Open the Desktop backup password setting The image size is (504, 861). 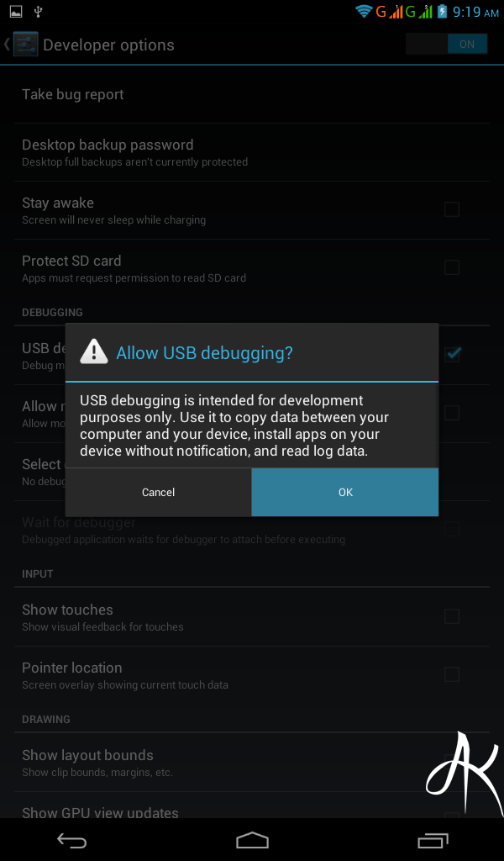[252, 153]
